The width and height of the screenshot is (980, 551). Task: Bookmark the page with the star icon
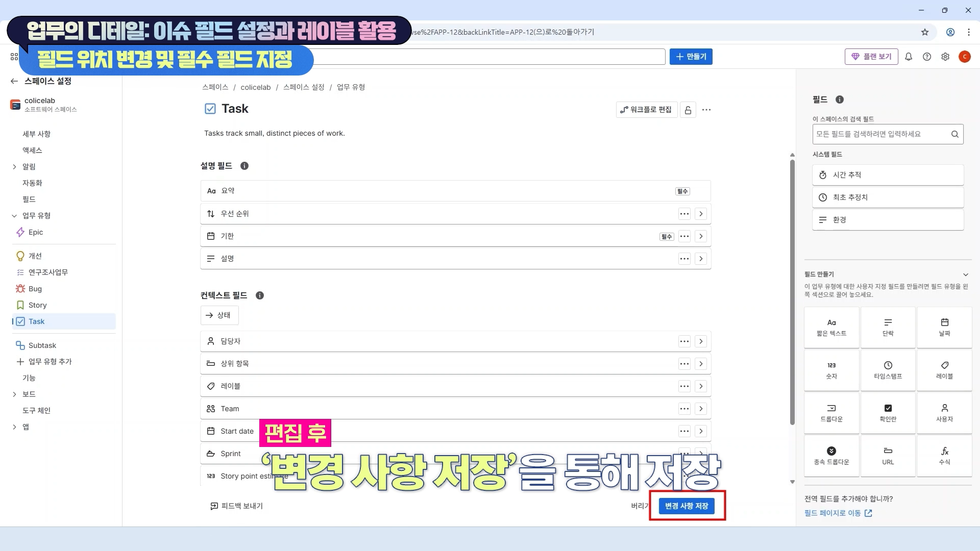[x=925, y=32]
